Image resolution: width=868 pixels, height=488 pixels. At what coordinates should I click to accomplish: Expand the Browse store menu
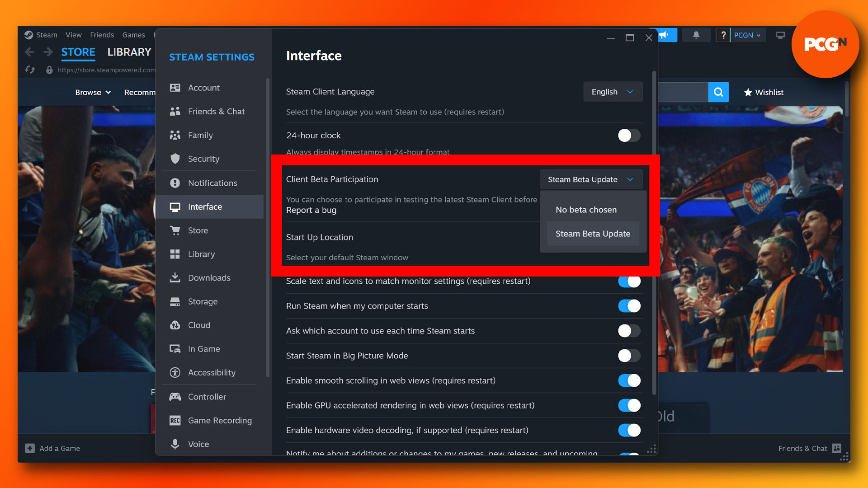point(93,92)
